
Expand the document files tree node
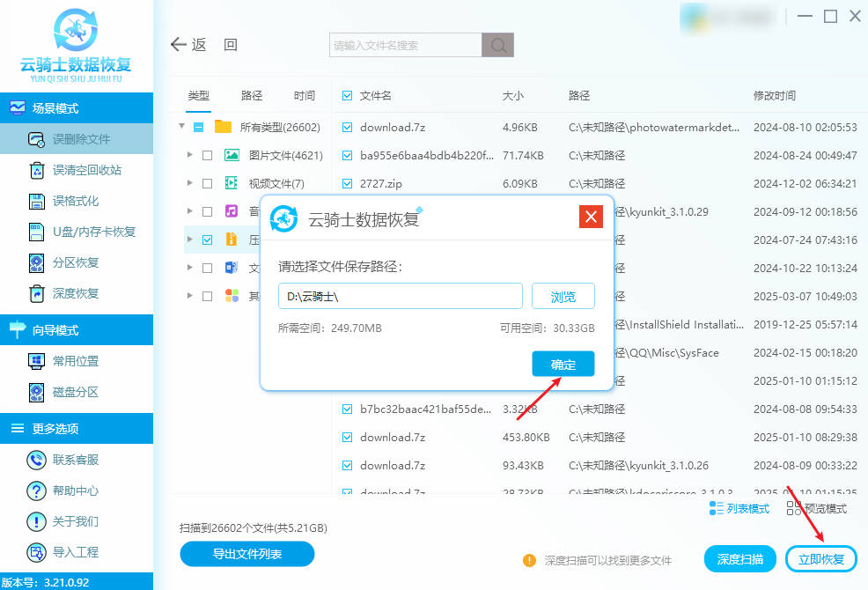coord(190,268)
